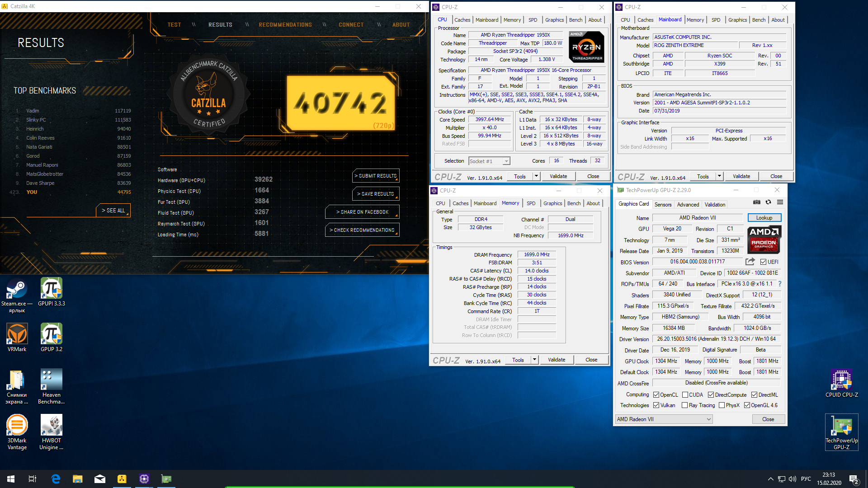Click Ryzen Threadripper logo in CPU-Z
The image size is (868, 488).
586,47
